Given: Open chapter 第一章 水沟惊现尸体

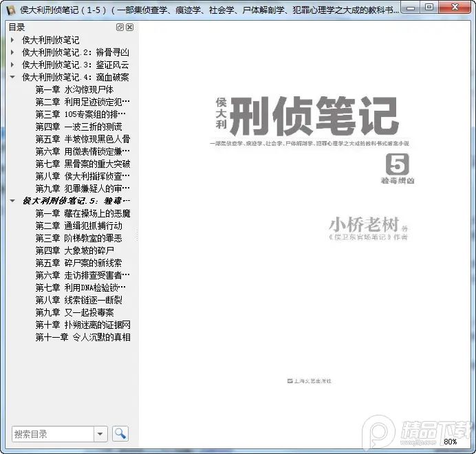Looking at the screenshot, I should pyautogui.click(x=75, y=89).
